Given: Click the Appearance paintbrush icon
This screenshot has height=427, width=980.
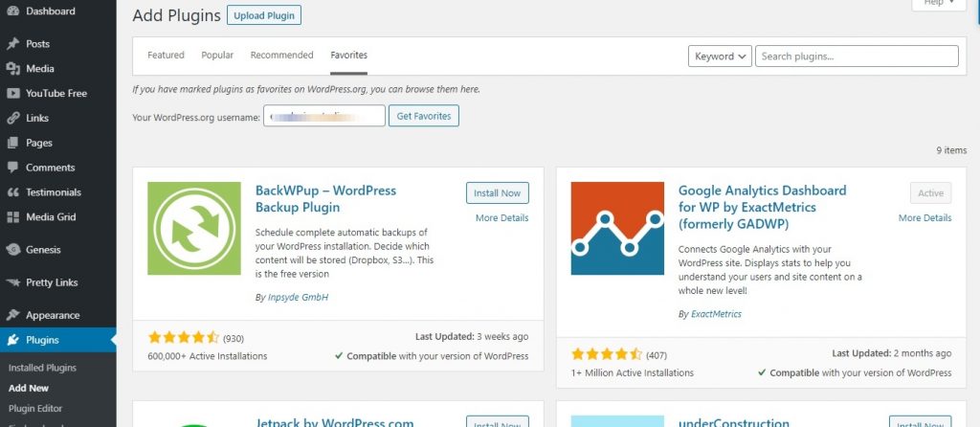Looking at the screenshot, I should [12, 315].
